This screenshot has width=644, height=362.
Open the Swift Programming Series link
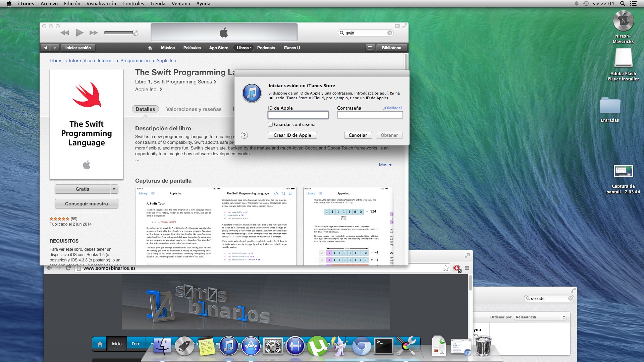(176, 82)
